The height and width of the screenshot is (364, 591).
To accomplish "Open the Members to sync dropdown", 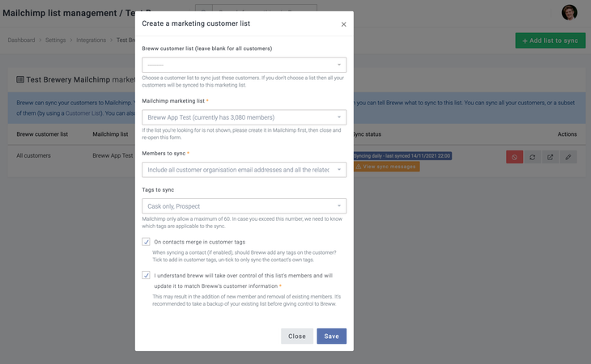I will pyautogui.click(x=244, y=169).
